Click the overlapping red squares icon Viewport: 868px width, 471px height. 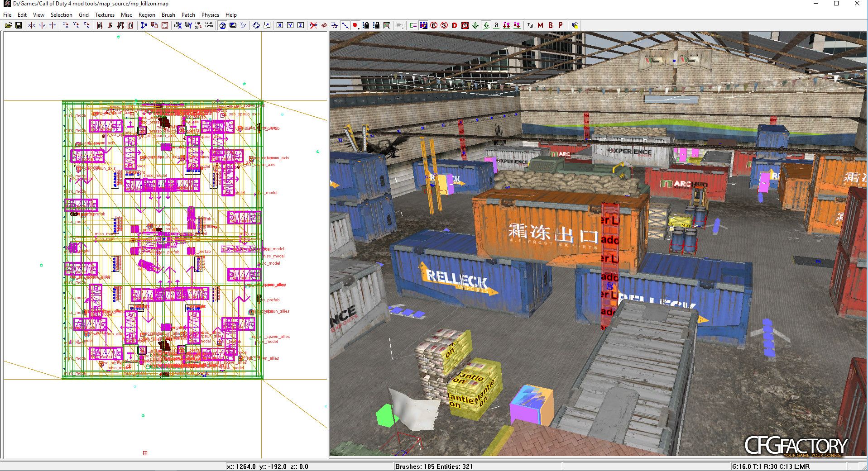pyautogui.click(x=154, y=25)
